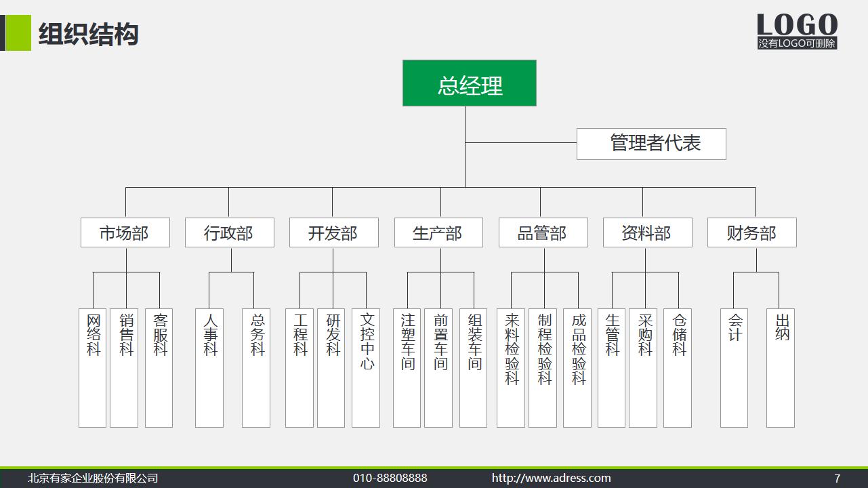The width and height of the screenshot is (868, 488).
Task: Click the 文控中心 box under 开发部
Action: 365,368
